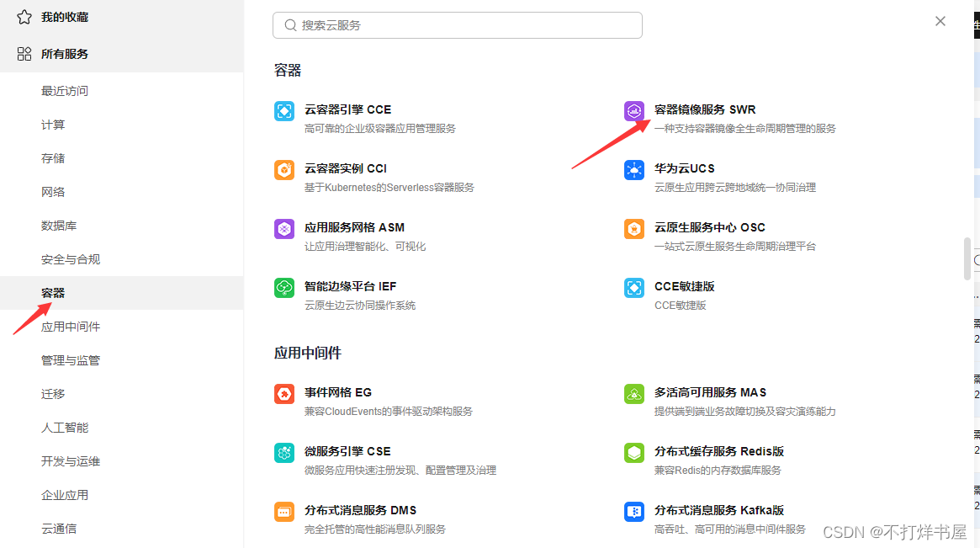980x548 pixels.
Task: Click the 分布式缓存服务 Redis版 icon
Action: point(634,453)
